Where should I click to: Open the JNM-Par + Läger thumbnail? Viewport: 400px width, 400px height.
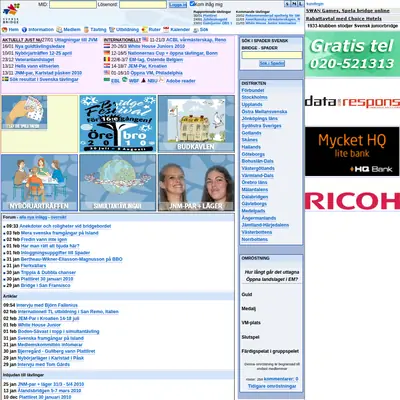(196, 183)
